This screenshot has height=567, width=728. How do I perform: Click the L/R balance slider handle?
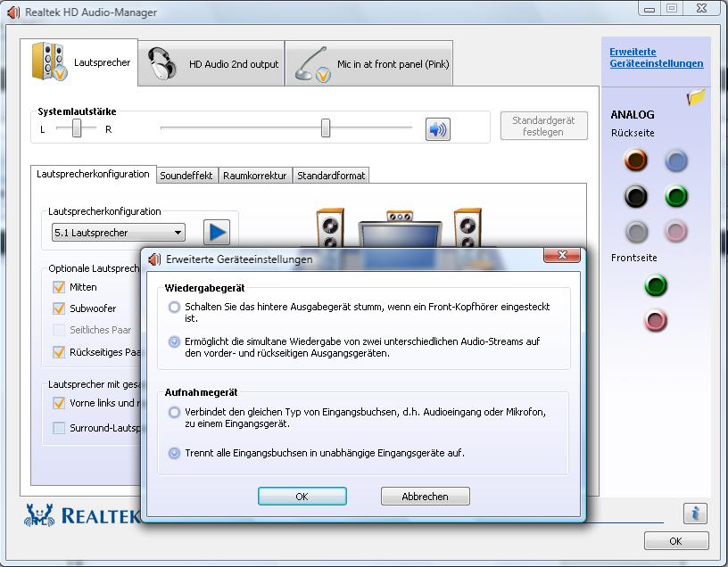point(77,128)
